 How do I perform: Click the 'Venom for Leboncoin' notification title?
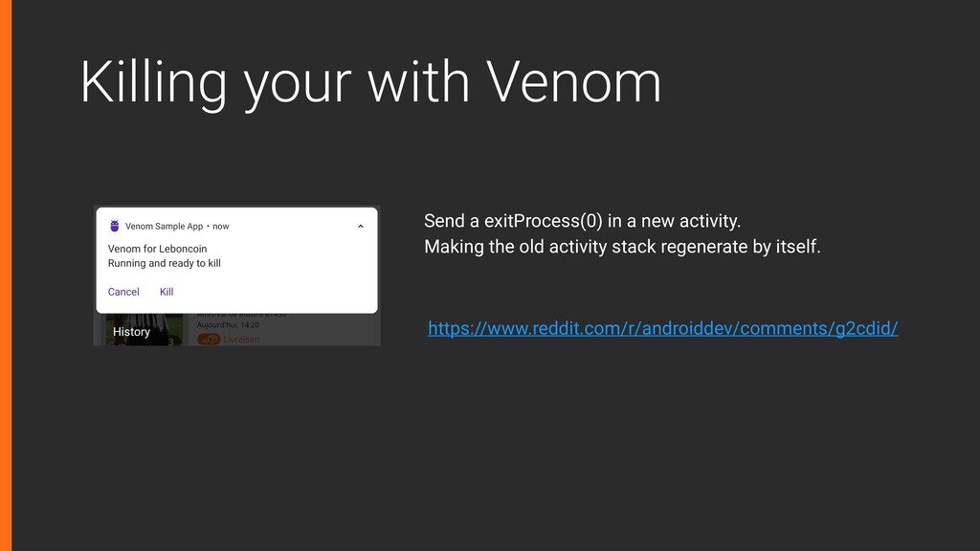tap(157, 249)
